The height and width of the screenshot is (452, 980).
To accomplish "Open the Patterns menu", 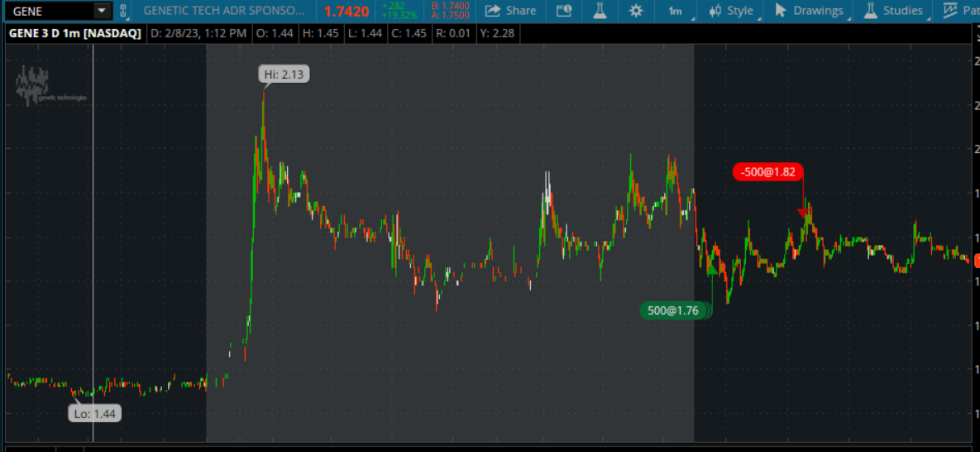I will coord(960,11).
